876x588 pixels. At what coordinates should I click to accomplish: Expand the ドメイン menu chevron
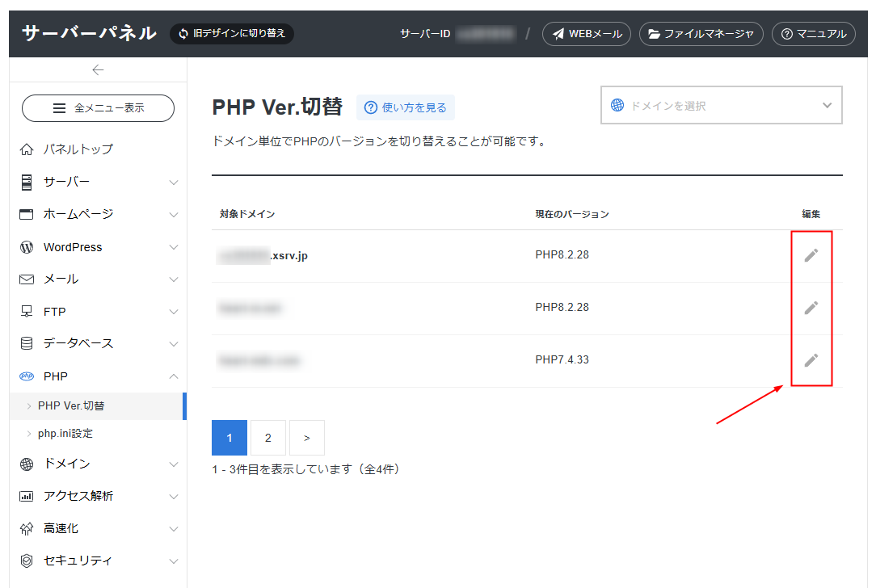click(174, 464)
